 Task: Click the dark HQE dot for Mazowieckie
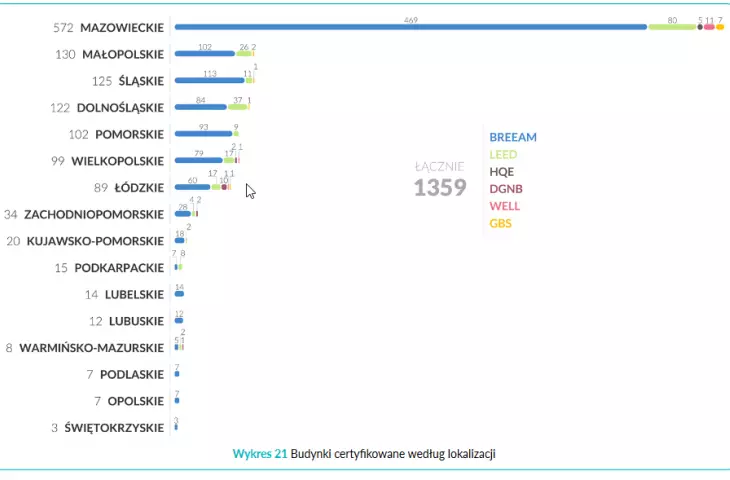[700, 27]
